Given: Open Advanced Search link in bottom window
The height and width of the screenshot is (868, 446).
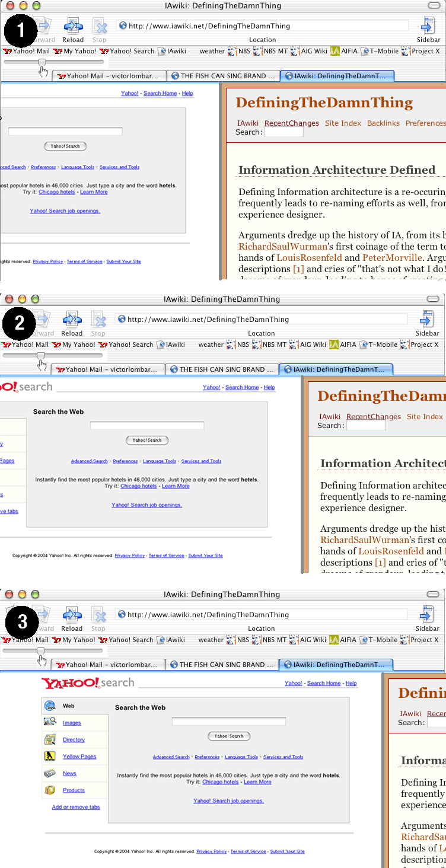Looking at the screenshot, I should (x=171, y=757).
